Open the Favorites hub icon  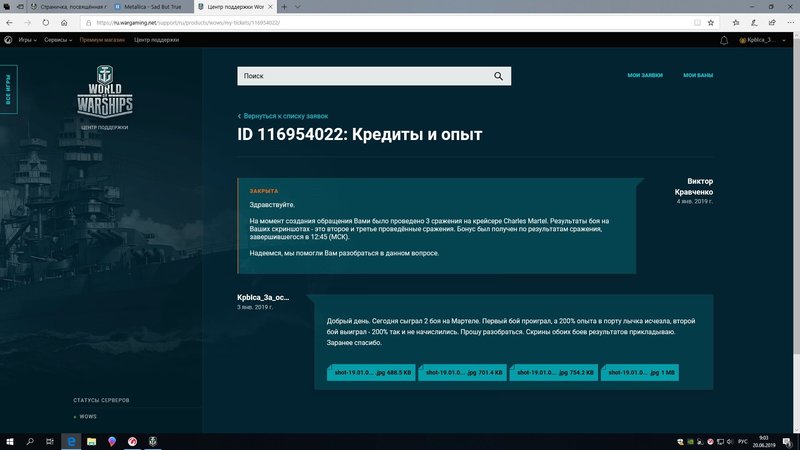click(736, 22)
